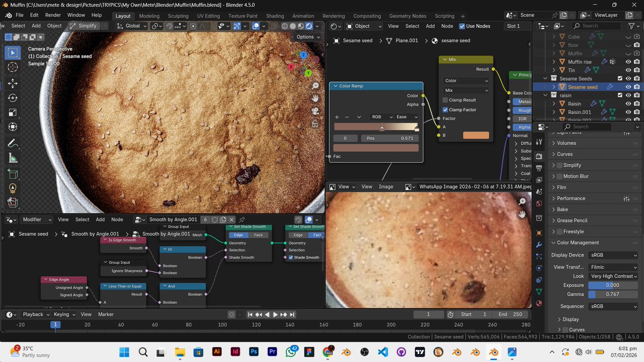Click the hand pan icon in image editor

(x=522, y=215)
